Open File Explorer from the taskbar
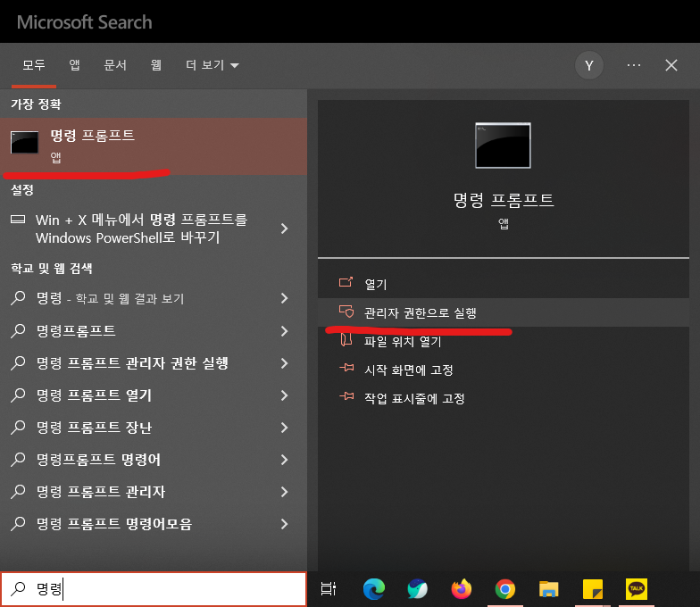The width and height of the screenshot is (700, 607). 548,589
